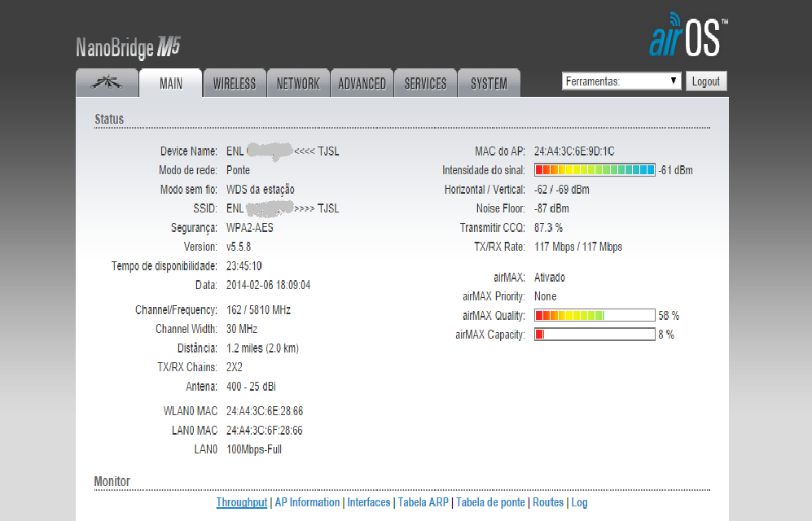This screenshot has height=521, width=812.
Task: Click the Logout button
Action: click(706, 81)
